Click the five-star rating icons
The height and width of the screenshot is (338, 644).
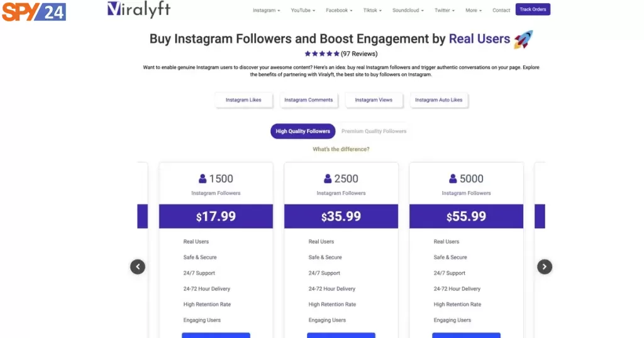pos(322,54)
